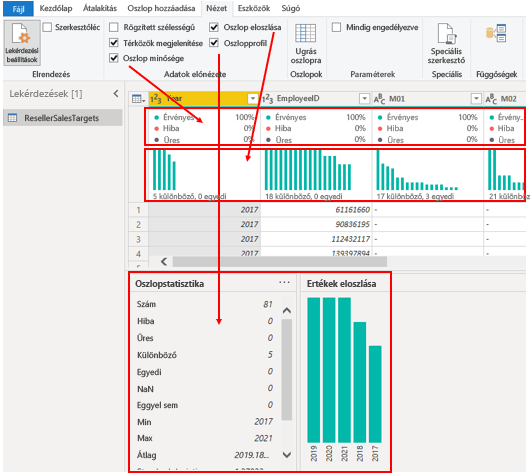Enable Rögzített szélességű checkbox
Screen dimensions: 530x476
[114, 27]
